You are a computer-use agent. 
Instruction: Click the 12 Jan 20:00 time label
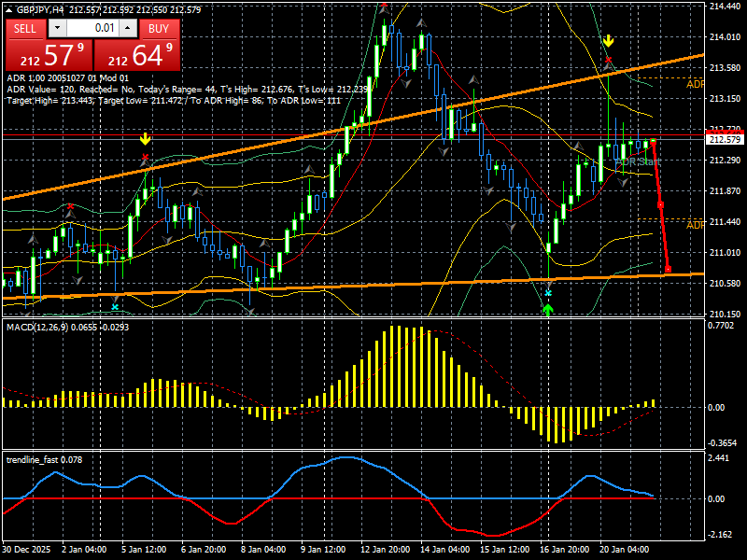click(x=386, y=550)
